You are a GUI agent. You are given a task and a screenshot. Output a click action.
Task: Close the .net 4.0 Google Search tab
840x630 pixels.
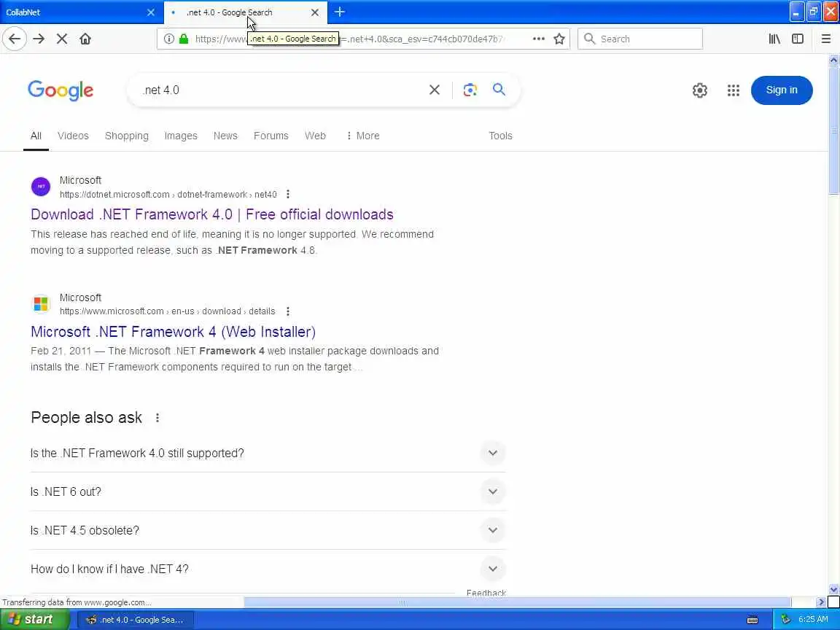(315, 12)
